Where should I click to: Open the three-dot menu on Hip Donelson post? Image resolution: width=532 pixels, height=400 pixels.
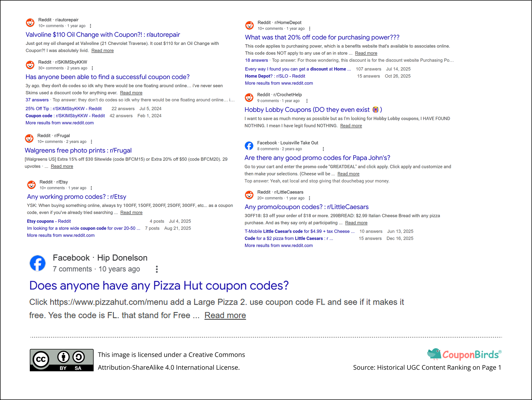pyautogui.click(x=157, y=269)
